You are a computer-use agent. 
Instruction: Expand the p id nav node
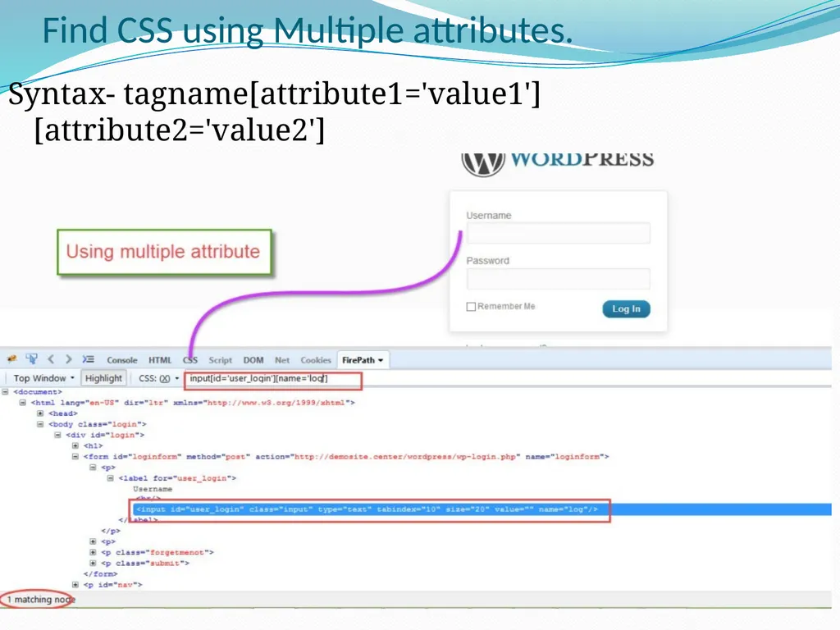tap(75, 584)
